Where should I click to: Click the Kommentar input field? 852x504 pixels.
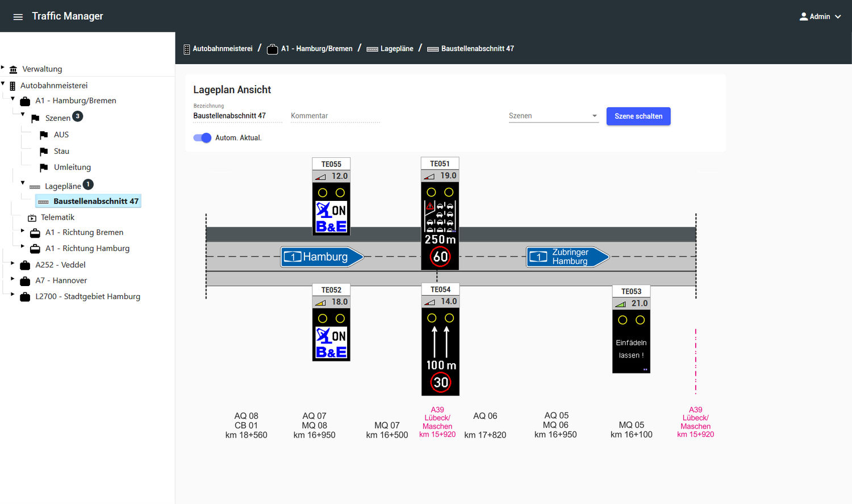(335, 116)
